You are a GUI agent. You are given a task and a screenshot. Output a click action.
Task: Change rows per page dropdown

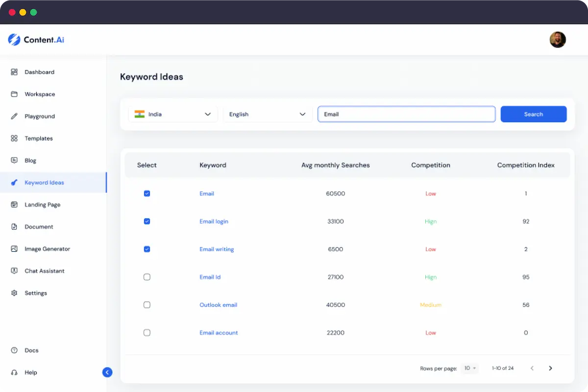pos(470,368)
